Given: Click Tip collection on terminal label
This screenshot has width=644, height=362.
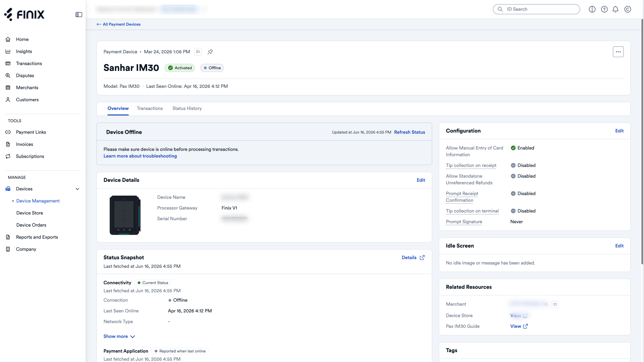Looking at the screenshot, I should (x=472, y=211).
